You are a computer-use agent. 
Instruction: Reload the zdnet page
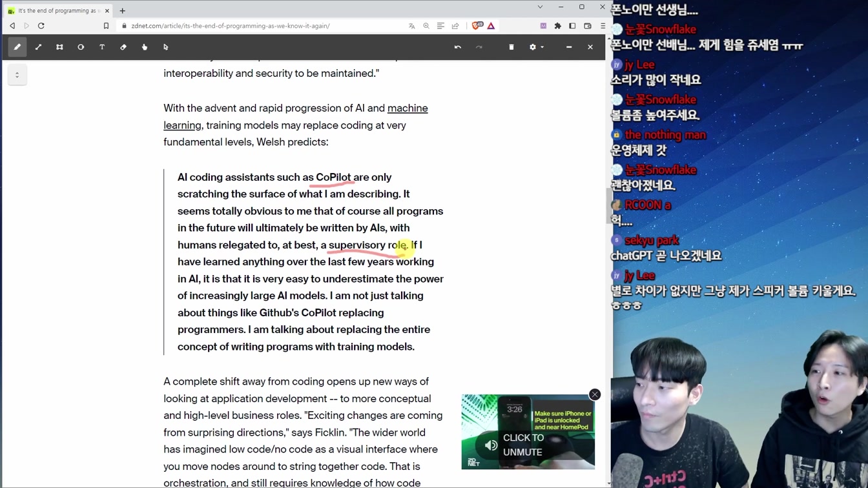tap(41, 26)
